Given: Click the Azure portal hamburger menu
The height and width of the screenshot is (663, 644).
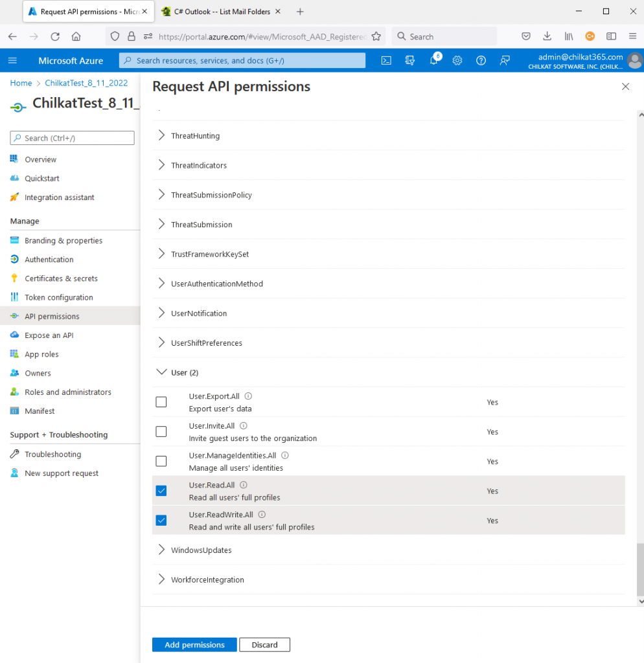Looking at the screenshot, I should [13, 60].
